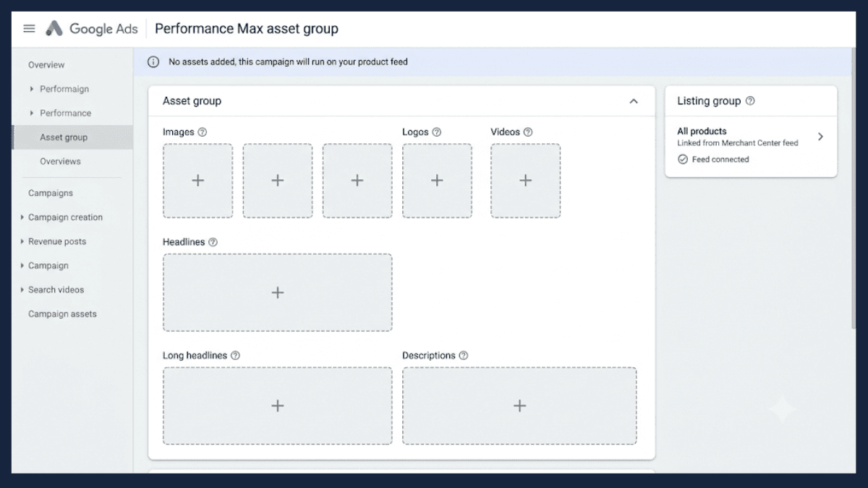Add the second image asset
Screen dimensions: 868x488
(278, 181)
